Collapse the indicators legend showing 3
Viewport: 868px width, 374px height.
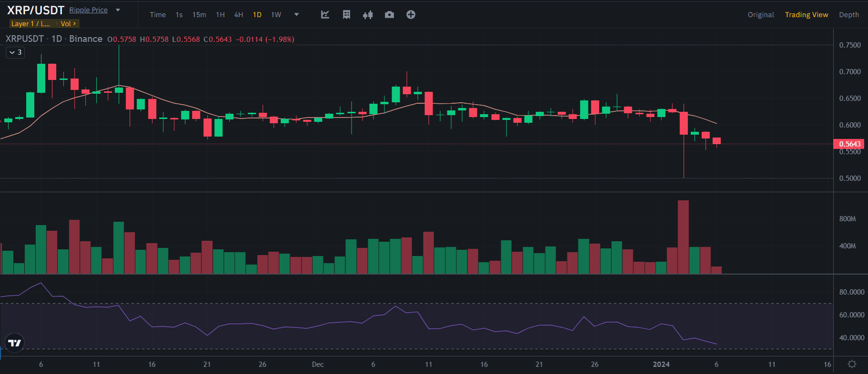click(x=15, y=52)
